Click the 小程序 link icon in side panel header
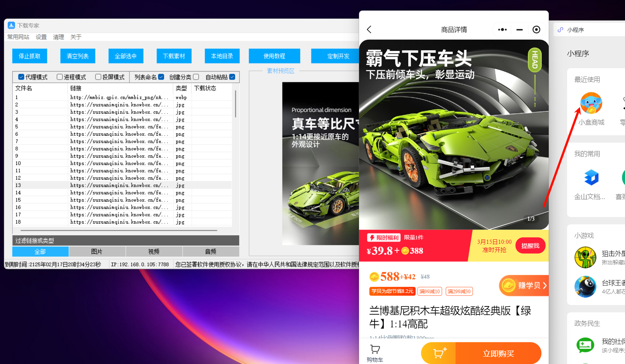 (x=560, y=30)
